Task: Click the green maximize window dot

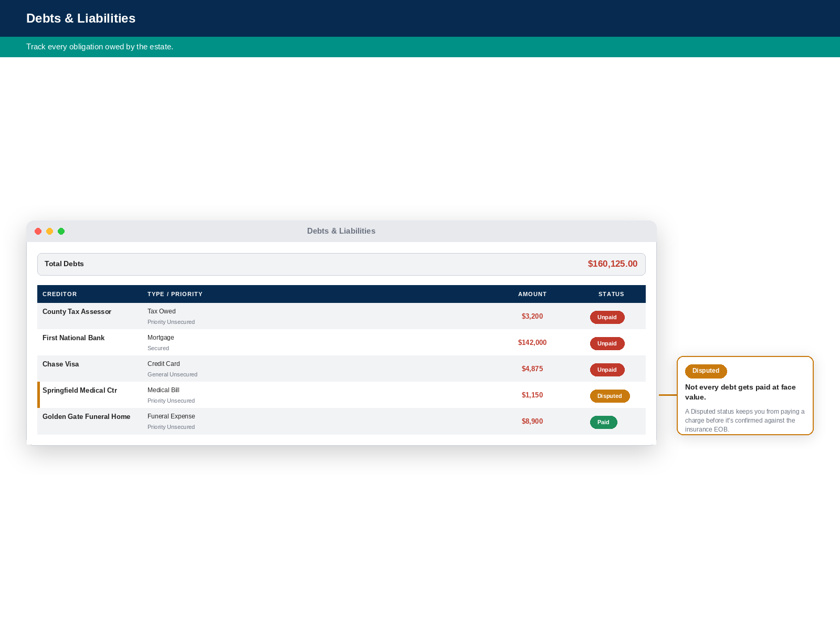Action: point(61,231)
